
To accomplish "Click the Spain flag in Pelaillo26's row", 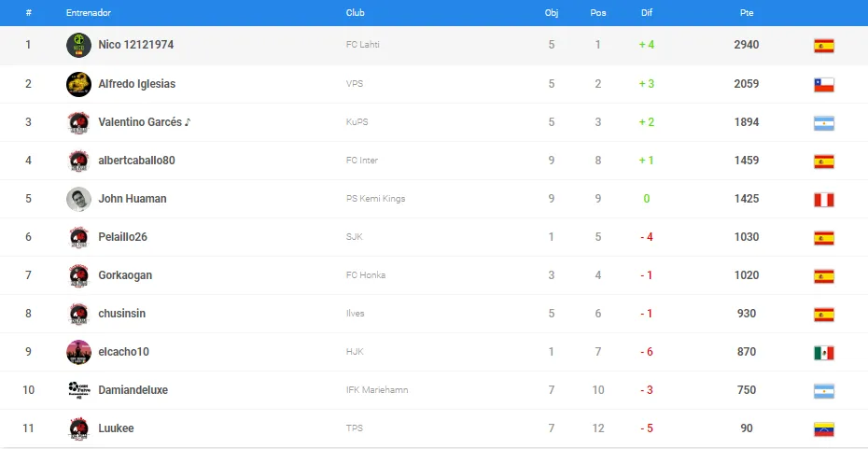I will tap(824, 237).
